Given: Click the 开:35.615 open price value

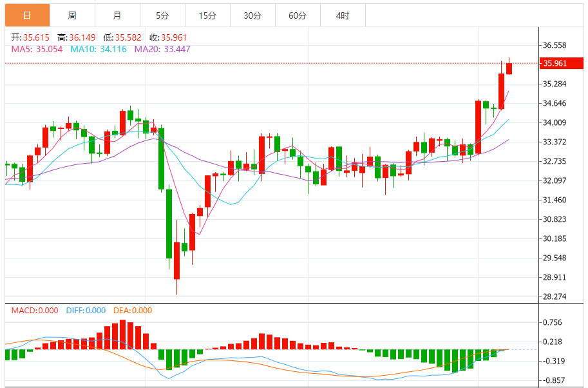Looking at the screenshot, I should click(x=30, y=37).
